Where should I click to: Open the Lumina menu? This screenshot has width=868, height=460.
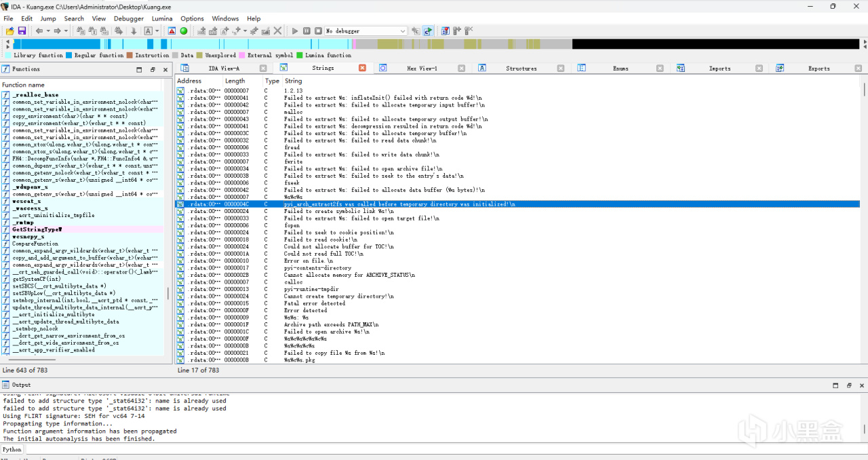162,18
